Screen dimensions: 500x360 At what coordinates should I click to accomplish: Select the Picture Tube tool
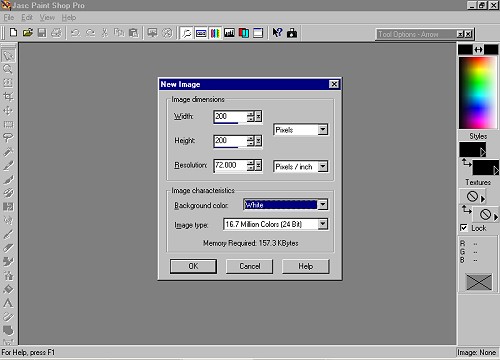[x=8, y=262]
